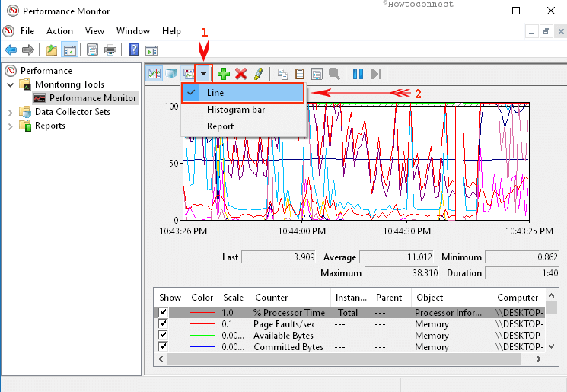
Task: Toggle Show/Hide Action Pane icon
Action: pos(151,50)
